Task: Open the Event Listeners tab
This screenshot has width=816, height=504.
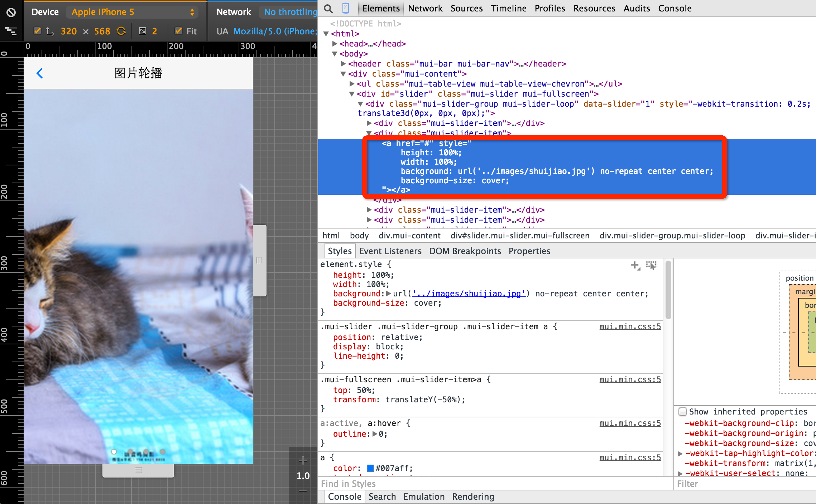Action: point(390,251)
